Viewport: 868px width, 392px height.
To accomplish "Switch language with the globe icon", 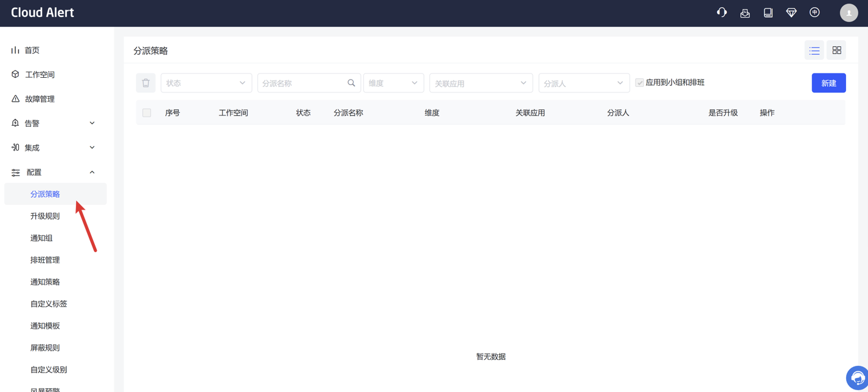I will click(x=814, y=13).
